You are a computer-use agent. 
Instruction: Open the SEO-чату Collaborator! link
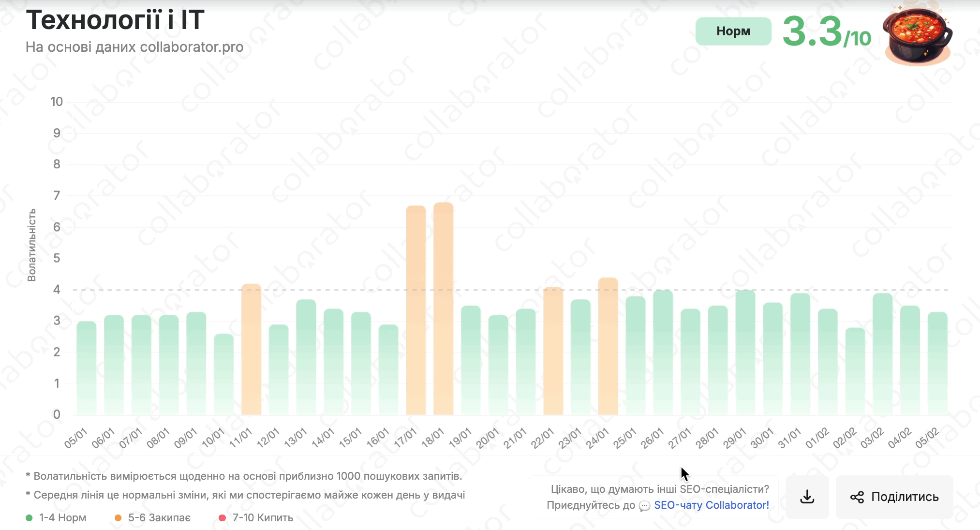point(711,505)
